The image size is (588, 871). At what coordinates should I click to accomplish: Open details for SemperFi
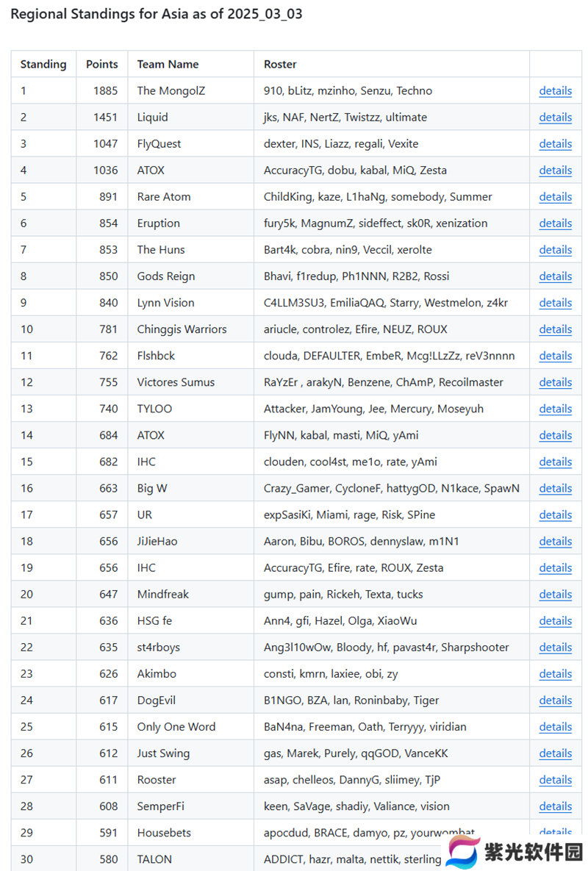pos(555,806)
